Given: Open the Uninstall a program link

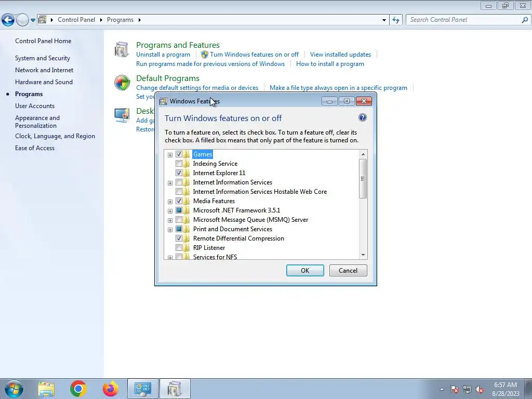Looking at the screenshot, I should [163, 55].
